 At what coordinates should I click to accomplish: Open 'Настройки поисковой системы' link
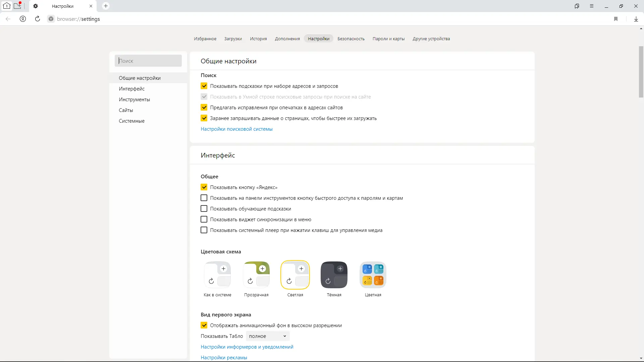236,129
